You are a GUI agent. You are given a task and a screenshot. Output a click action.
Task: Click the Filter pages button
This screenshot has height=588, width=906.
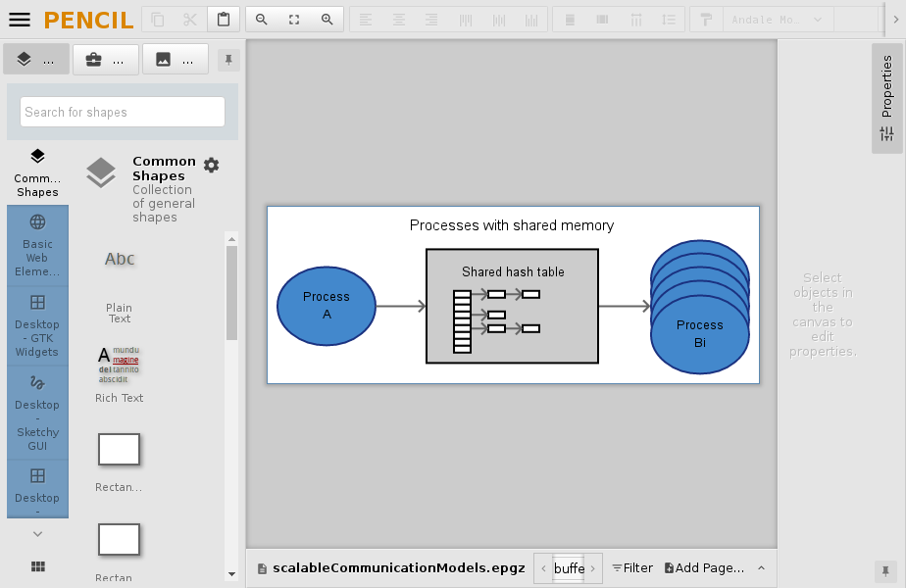(x=632, y=568)
